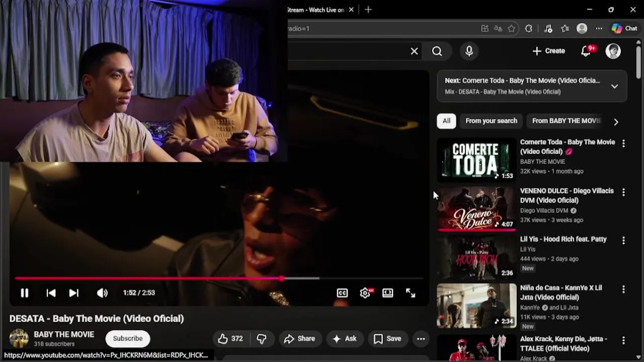
Task: Open Lil Yis Hood Rich title
Action: point(563,239)
